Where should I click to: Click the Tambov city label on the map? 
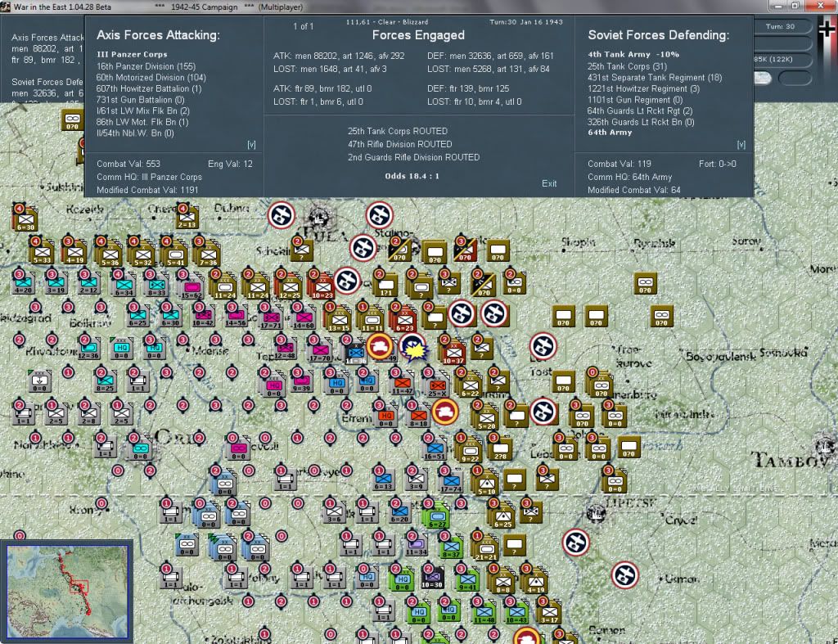point(792,460)
